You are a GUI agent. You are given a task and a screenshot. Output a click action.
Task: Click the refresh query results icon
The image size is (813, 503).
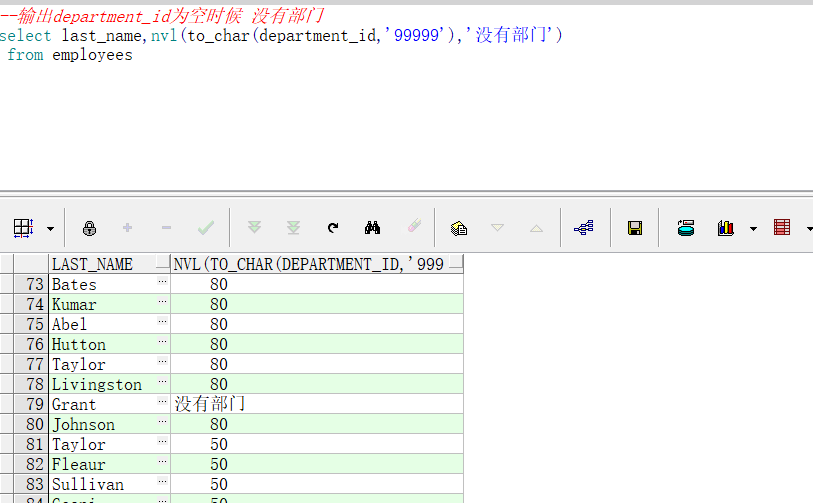(x=333, y=228)
